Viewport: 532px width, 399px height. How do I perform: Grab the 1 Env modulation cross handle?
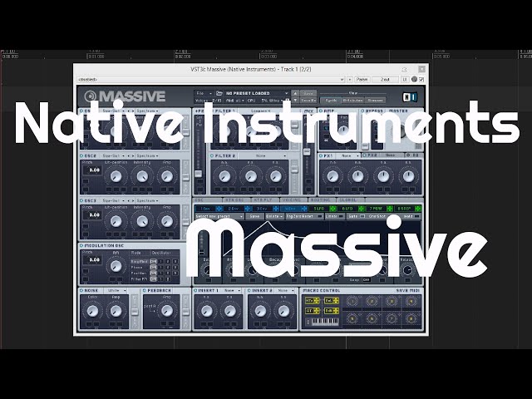point(219,209)
